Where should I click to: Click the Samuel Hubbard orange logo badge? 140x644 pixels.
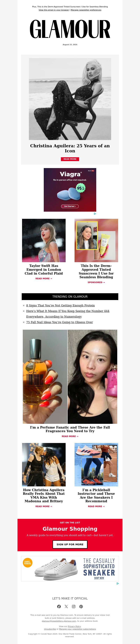(x=28, y=563)
